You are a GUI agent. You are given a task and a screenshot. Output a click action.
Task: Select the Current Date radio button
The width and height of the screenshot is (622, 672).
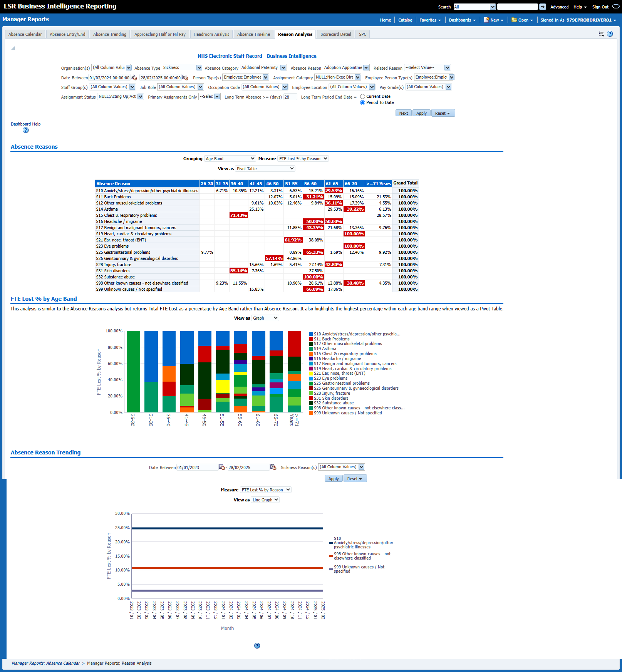tap(362, 97)
